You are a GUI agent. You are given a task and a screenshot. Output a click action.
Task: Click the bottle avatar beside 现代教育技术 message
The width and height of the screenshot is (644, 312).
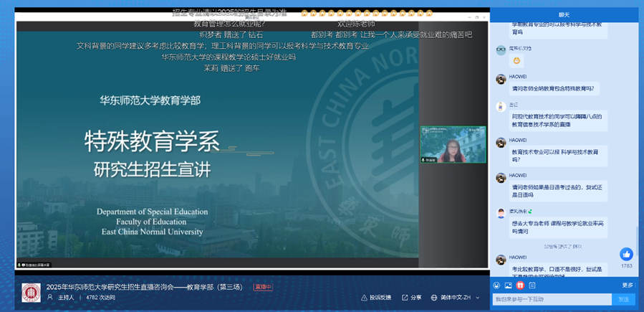[501, 107]
